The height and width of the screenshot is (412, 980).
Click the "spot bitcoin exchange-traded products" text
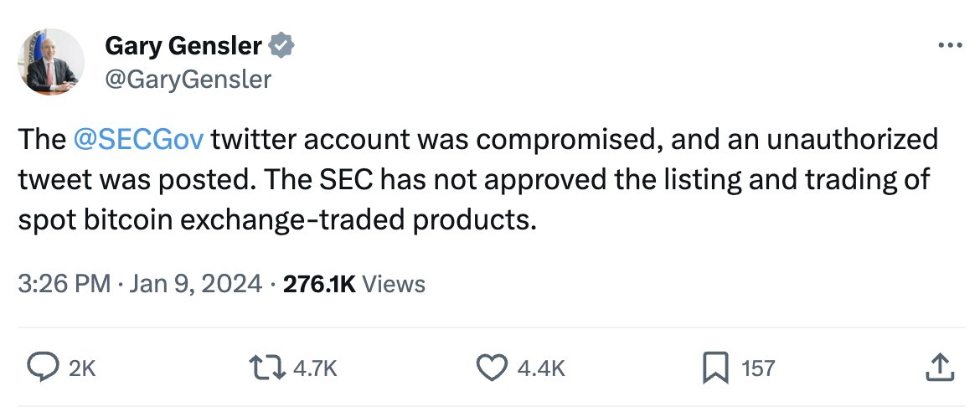click(x=276, y=221)
